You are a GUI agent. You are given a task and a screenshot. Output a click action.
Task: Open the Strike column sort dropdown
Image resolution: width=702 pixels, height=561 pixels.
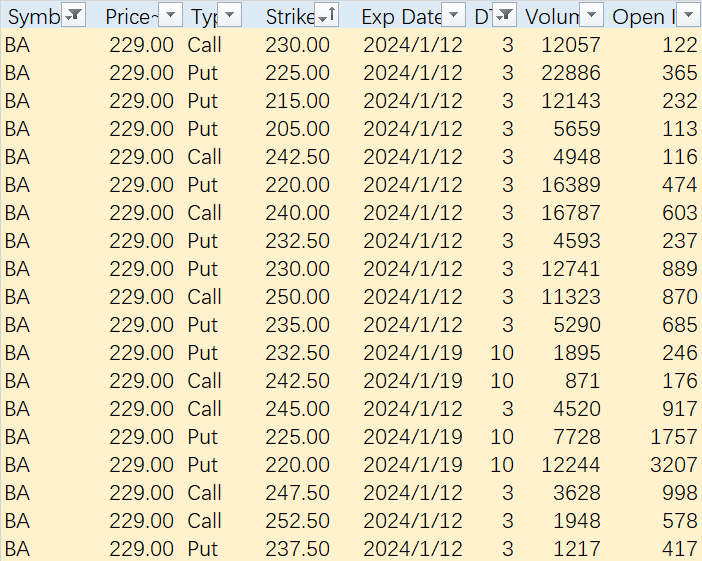(326, 15)
